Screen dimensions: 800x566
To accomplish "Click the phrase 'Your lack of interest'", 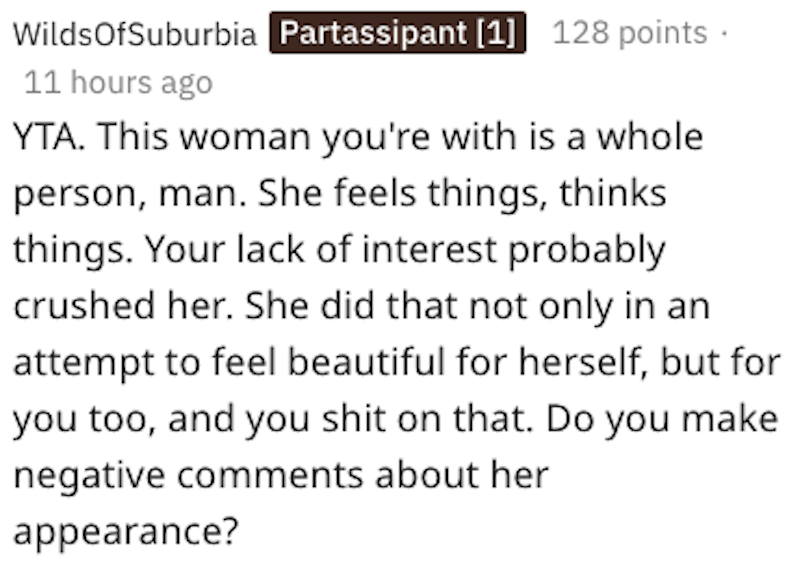I will click(x=321, y=250).
